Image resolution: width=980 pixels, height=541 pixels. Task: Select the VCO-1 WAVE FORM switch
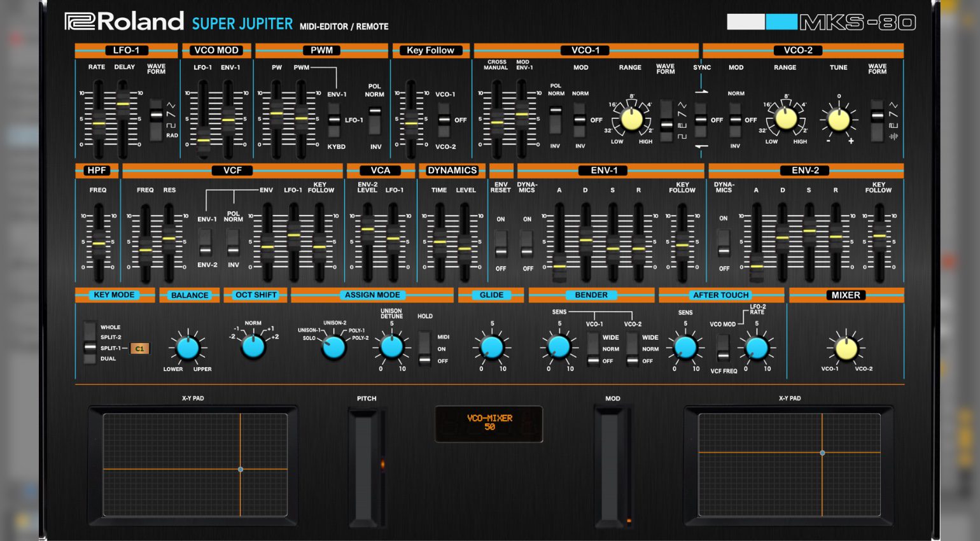pos(666,120)
